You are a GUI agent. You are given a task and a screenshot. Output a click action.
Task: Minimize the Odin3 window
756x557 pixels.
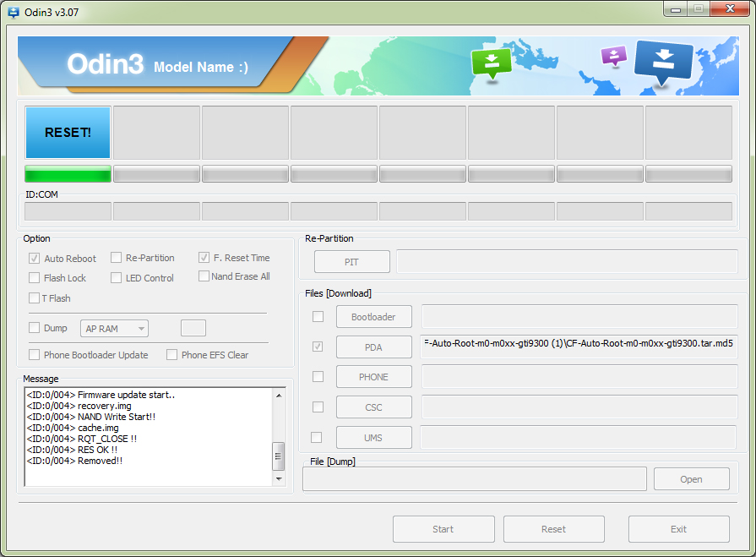[676, 9]
